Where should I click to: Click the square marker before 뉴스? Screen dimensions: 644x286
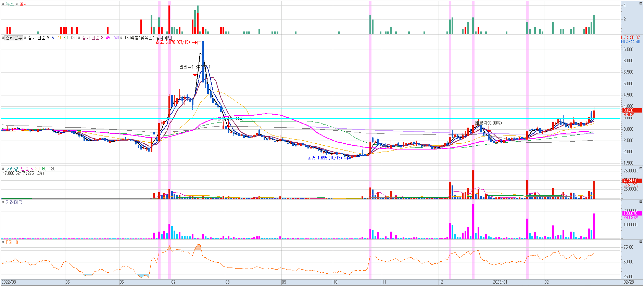(x=3, y=4)
